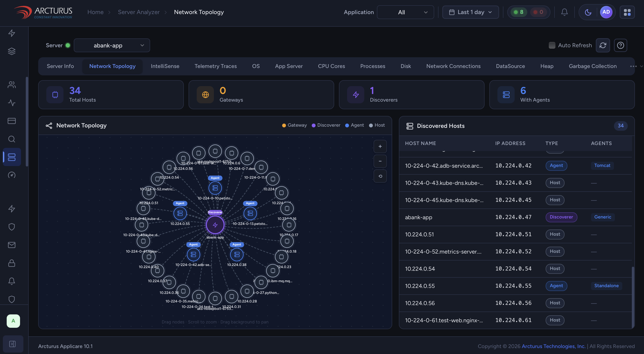Image resolution: width=644 pixels, height=354 pixels.
Task: Click the Total Hosts card icon
Action: click(x=55, y=95)
